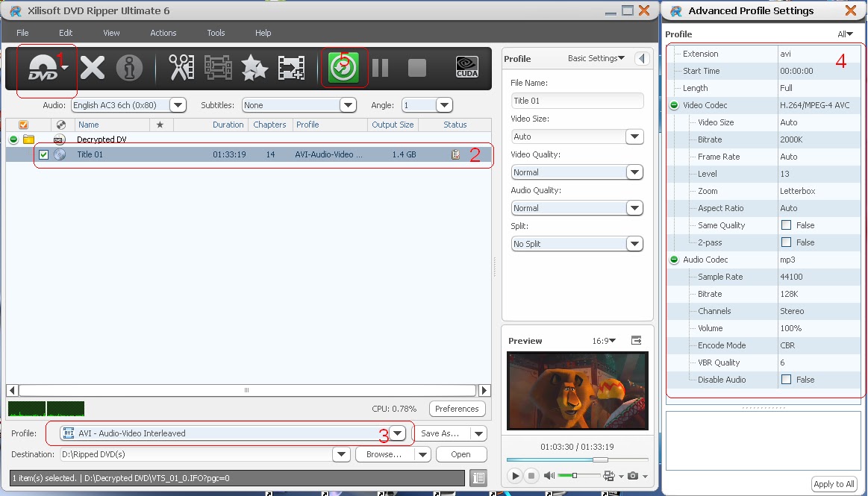Screen dimensions: 868x496
Task: Play the preview video
Action: point(515,476)
